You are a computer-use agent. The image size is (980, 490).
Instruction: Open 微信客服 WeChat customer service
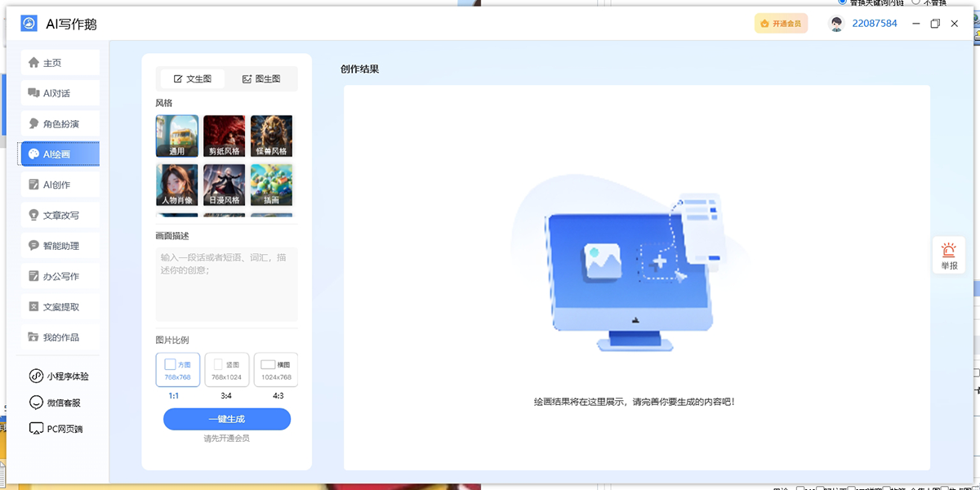pyautogui.click(x=60, y=402)
